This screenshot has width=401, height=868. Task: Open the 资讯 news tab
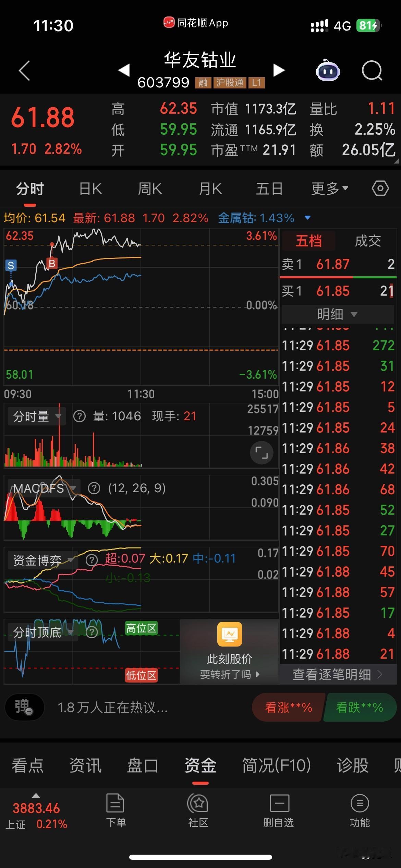pyautogui.click(x=85, y=765)
